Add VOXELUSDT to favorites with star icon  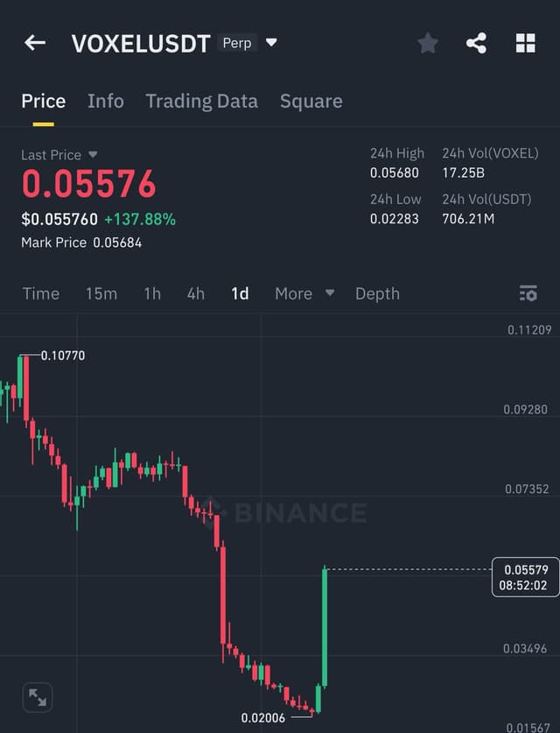point(427,43)
